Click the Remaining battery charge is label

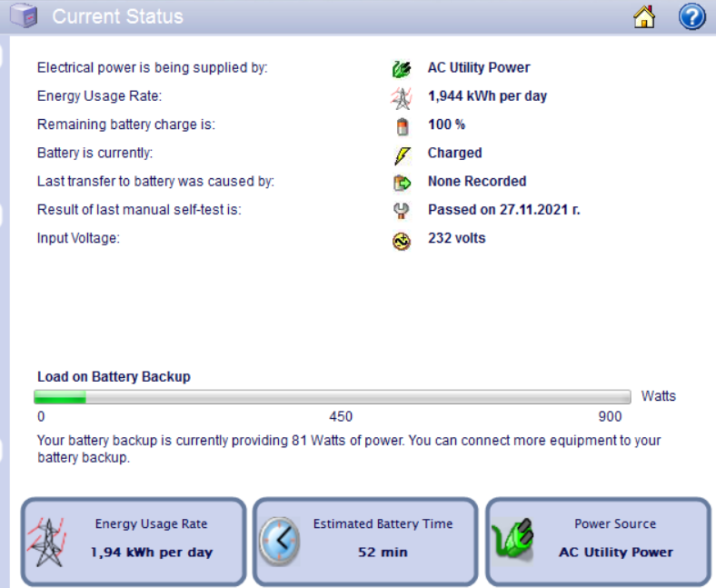click(125, 125)
